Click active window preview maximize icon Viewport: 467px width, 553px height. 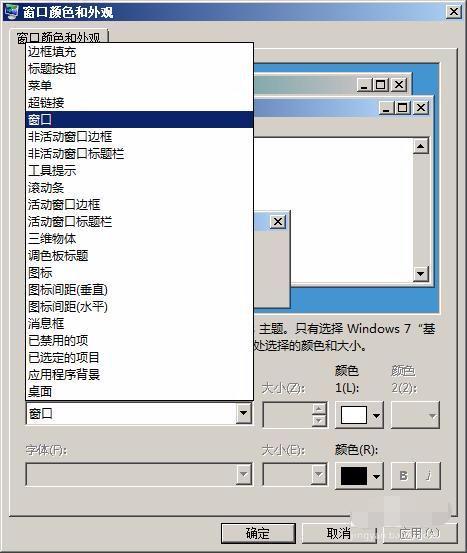402,108
